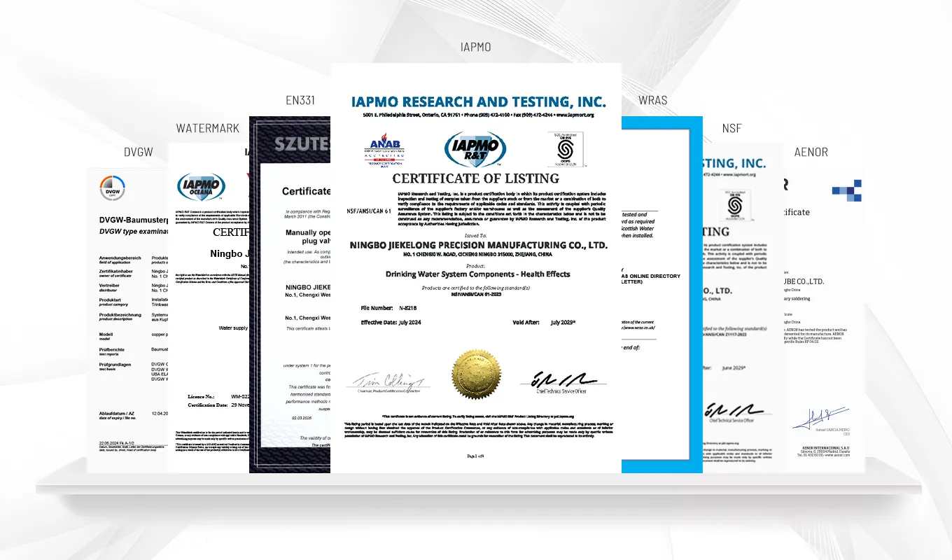Open the central IAPMO Certificate of Listing
The width and height of the screenshot is (952, 560).
[476, 268]
